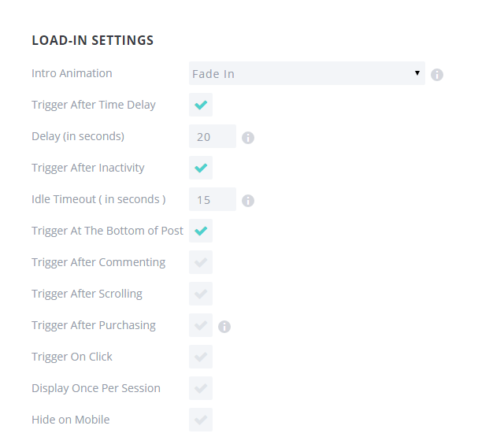Open the Intro Animation dropdown
Viewport: 504px width, 448px height.
click(x=306, y=73)
